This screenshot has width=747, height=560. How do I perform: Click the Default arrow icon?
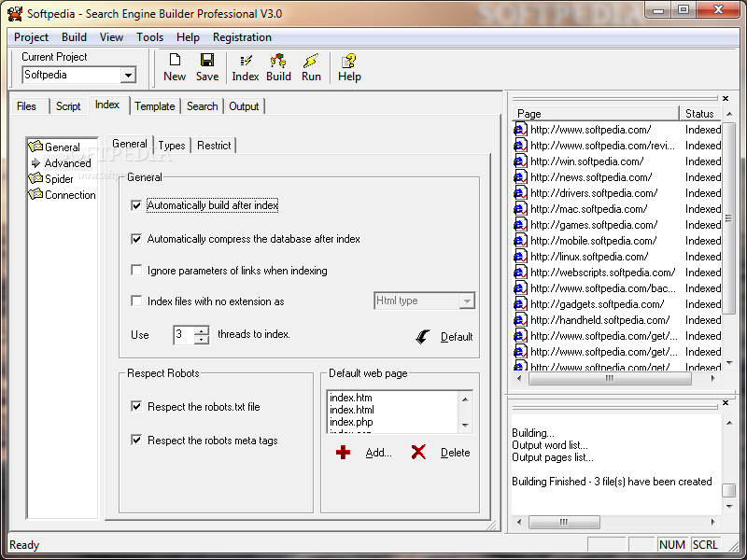(423, 336)
